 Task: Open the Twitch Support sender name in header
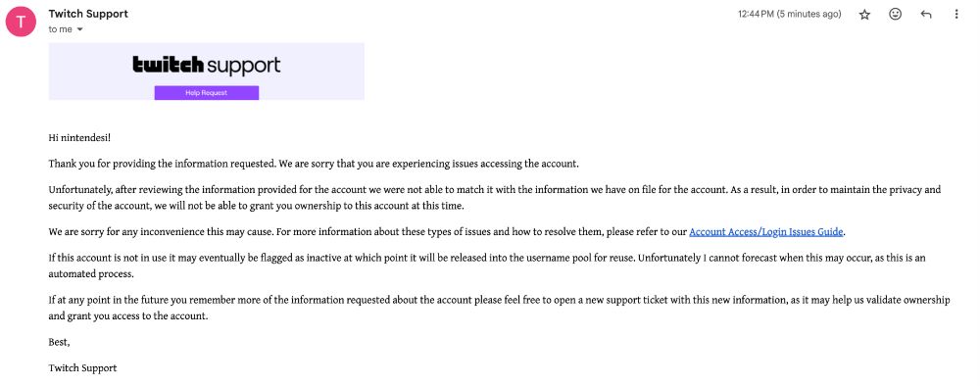[88, 14]
